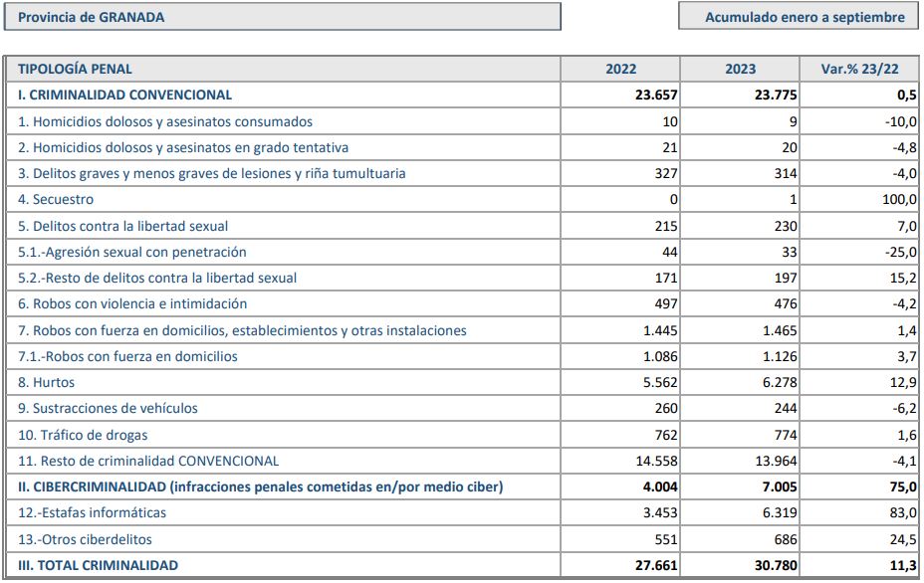The image size is (924, 583).
Task: Click '7. Robos con fuerza en domicilios, establecimientos' row
Action: [x=463, y=330]
